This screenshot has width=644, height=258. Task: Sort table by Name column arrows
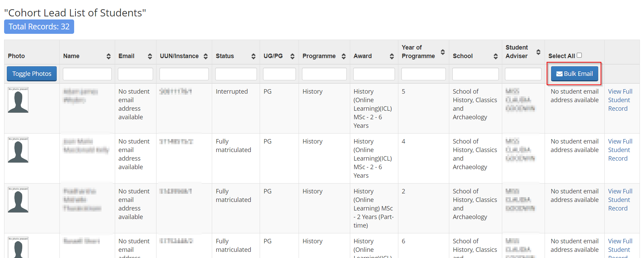108,56
